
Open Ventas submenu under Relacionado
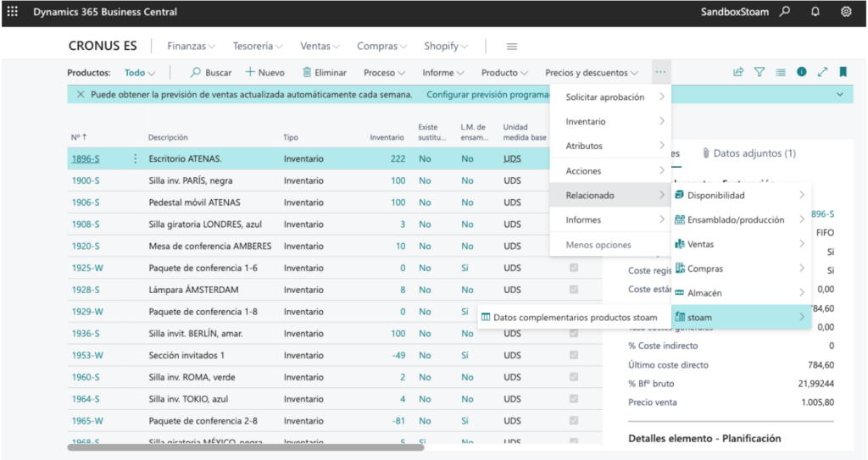741,244
